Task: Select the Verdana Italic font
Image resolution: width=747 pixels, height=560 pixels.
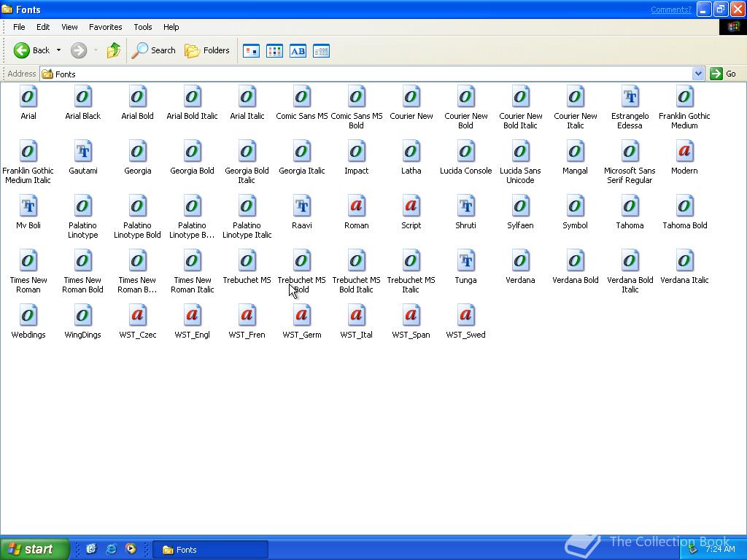Action: pos(684,262)
